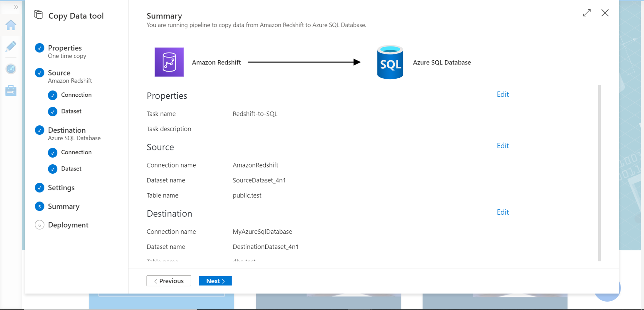
Task: Select the connection name MyAzureSqlDatabase
Action: click(x=262, y=232)
